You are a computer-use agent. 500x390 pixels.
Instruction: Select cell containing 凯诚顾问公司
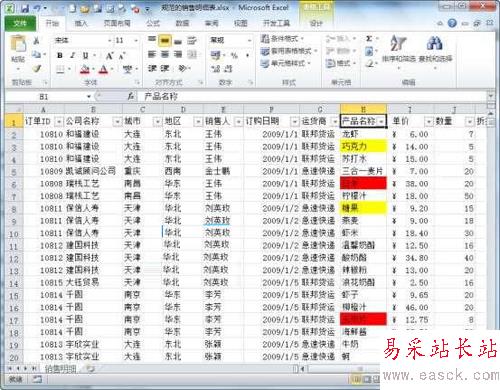point(93,171)
